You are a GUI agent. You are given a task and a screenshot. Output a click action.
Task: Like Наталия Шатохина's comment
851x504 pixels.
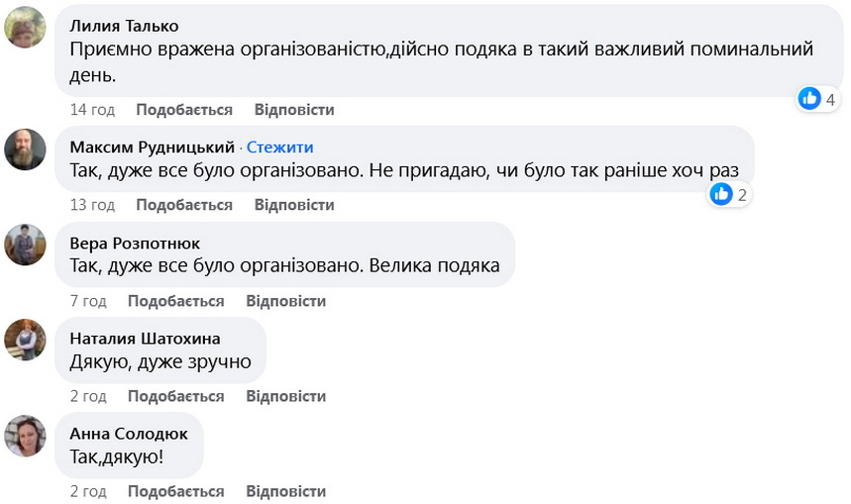pyautogui.click(x=176, y=396)
